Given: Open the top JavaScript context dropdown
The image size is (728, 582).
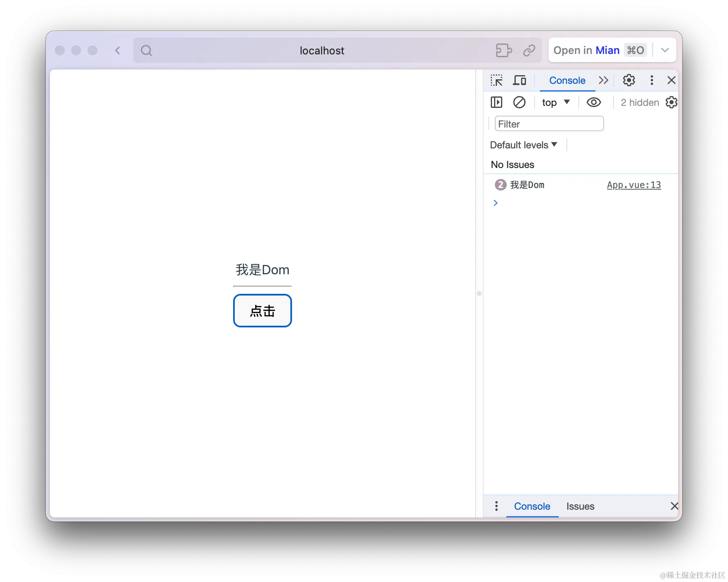Looking at the screenshot, I should [x=556, y=102].
